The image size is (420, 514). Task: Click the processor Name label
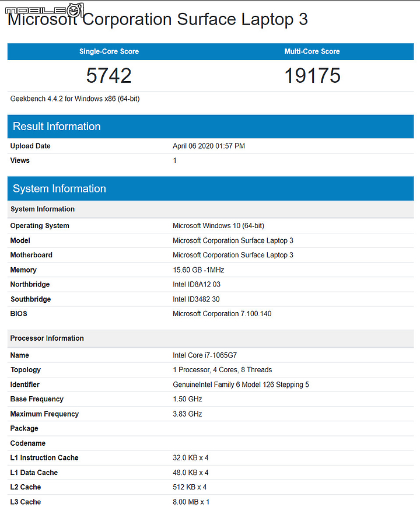point(19,355)
